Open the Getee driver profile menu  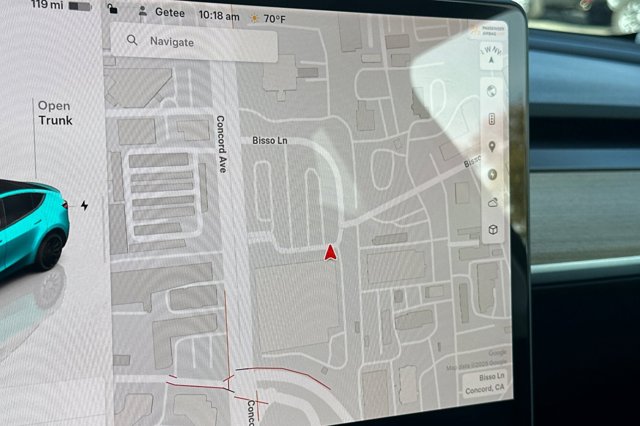point(163,15)
